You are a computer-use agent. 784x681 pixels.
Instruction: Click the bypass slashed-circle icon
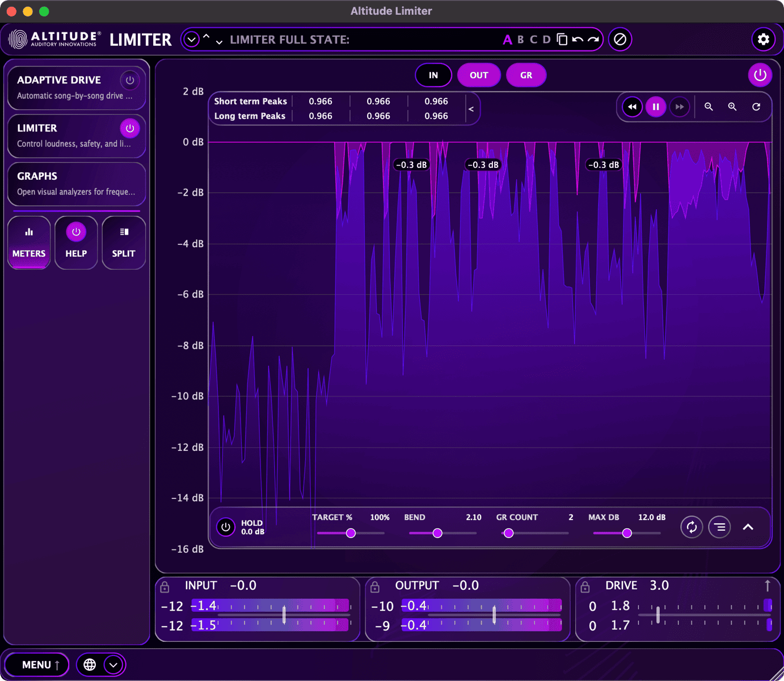(x=620, y=39)
